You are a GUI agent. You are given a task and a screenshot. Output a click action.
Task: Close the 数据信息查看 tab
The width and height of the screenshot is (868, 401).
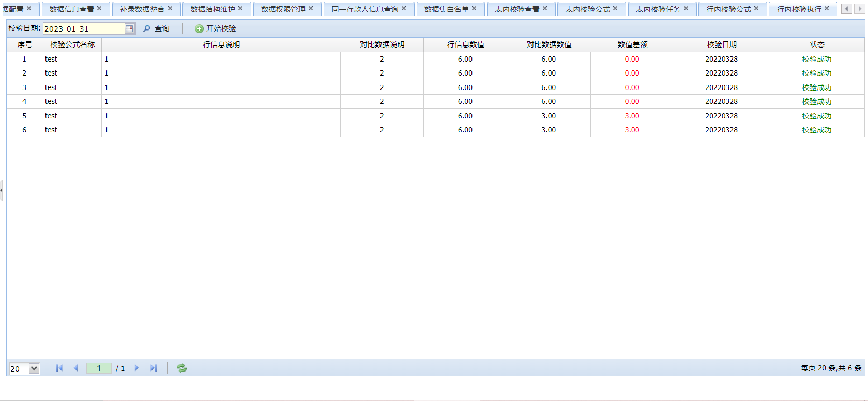click(x=99, y=9)
